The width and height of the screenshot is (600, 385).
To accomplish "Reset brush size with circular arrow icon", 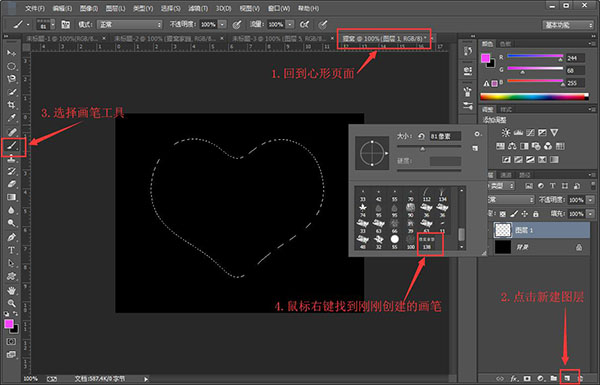I will click(421, 136).
